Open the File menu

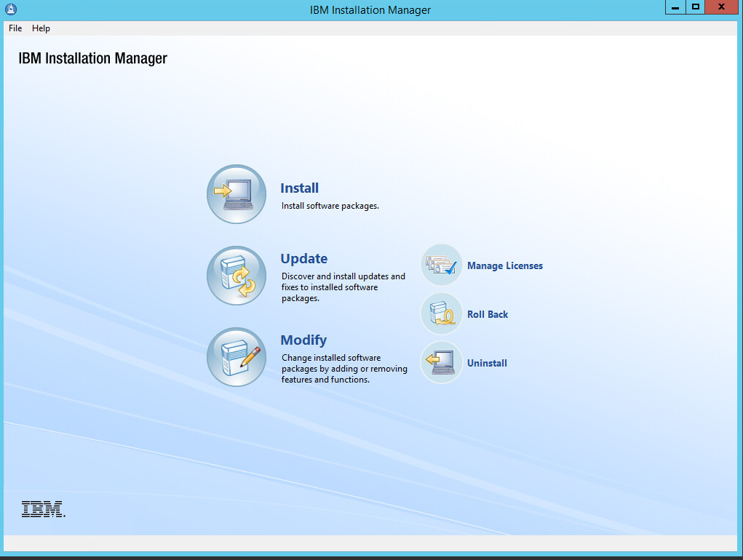click(15, 28)
